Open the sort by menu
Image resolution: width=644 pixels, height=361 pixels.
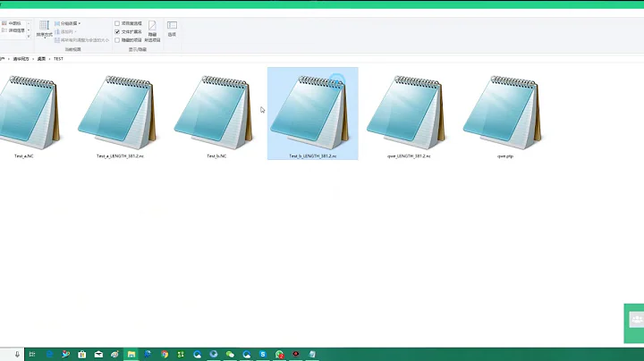(45, 29)
